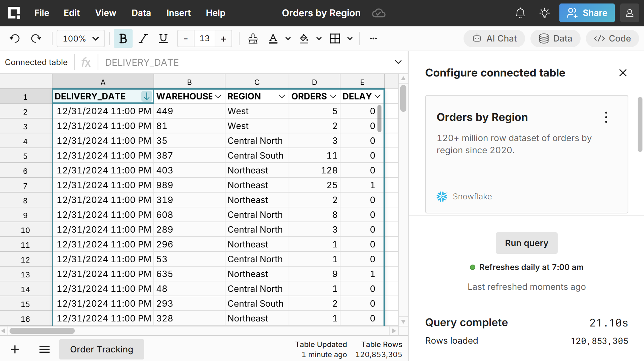The width and height of the screenshot is (644, 361).
Task: Toggle bold formatting
Action: pyautogui.click(x=123, y=39)
